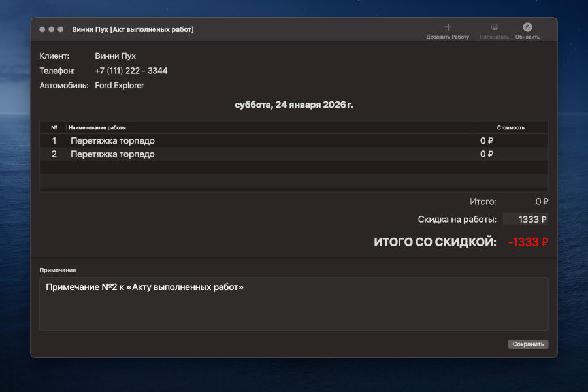Click the circular refresh icon labeled Обновить
The width and height of the screenshot is (588, 392).
527,27
